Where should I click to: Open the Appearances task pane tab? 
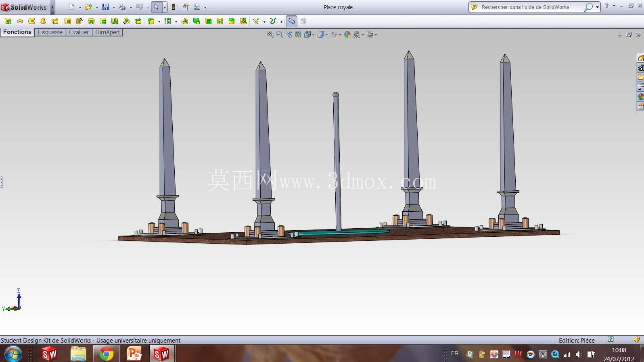click(640, 97)
